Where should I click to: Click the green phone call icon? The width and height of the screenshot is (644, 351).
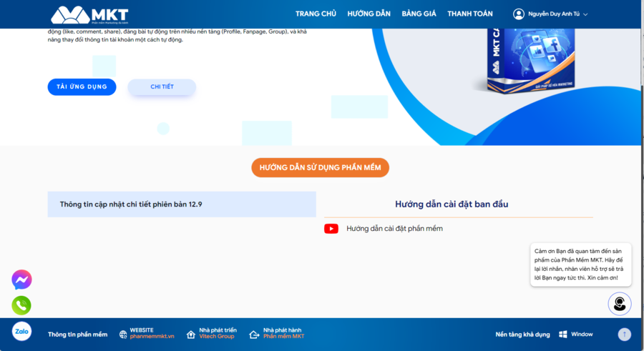21,305
